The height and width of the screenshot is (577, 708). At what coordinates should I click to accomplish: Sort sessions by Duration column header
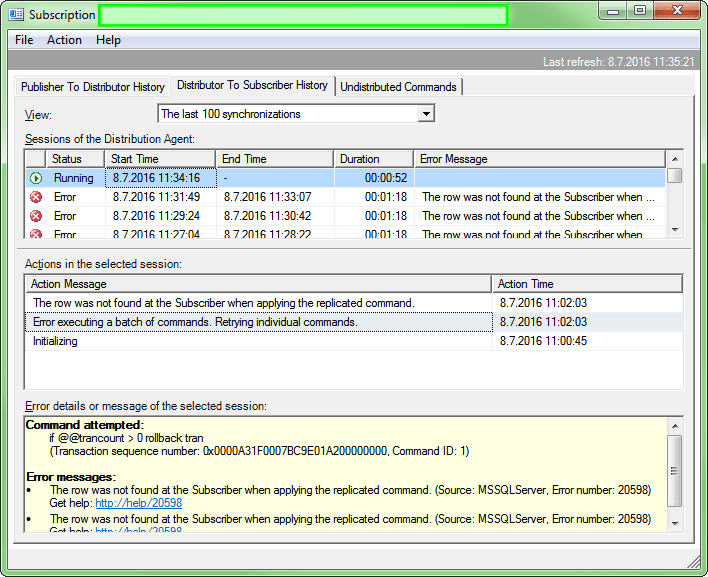pos(373,159)
